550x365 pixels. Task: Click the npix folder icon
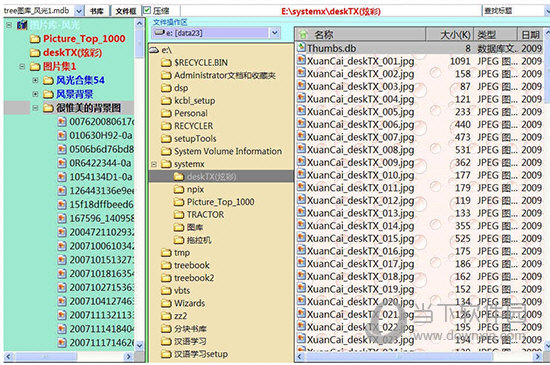(x=179, y=189)
